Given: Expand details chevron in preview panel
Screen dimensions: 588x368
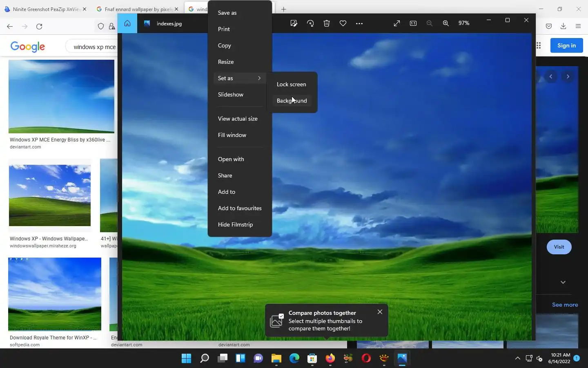Looking at the screenshot, I should pos(563,282).
